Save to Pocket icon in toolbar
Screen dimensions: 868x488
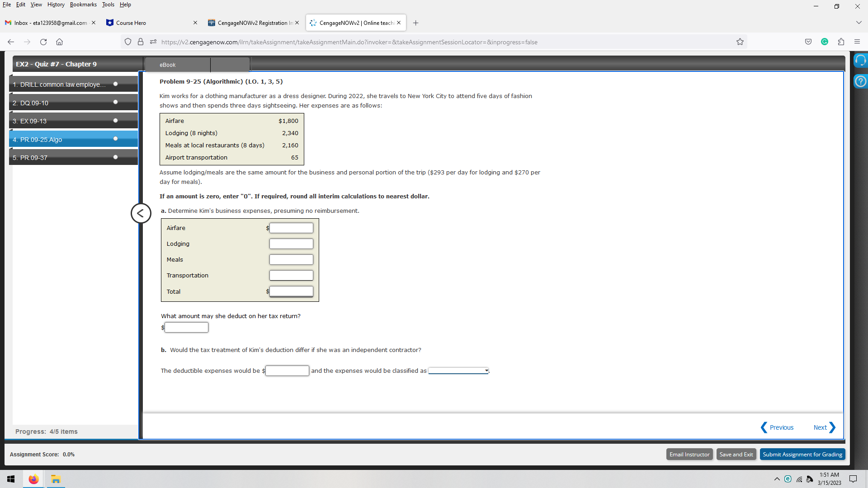[808, 42]
